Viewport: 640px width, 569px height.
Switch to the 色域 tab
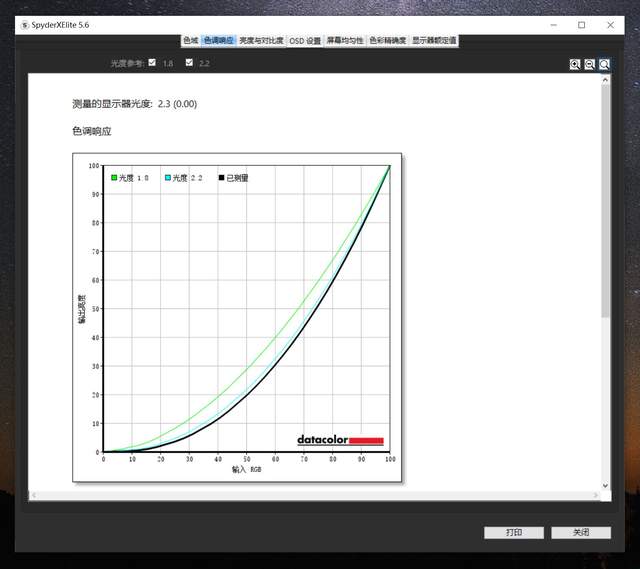tap(191, 40)
